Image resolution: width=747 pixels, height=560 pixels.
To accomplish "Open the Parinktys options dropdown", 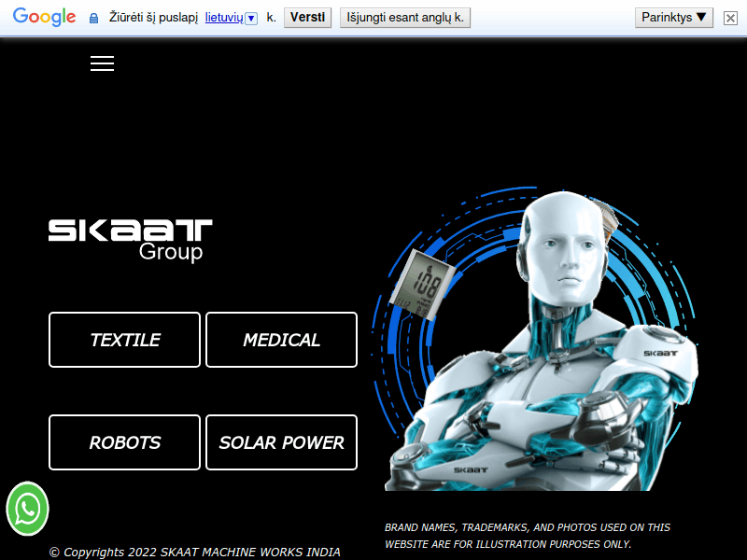I will coord(673,18).
